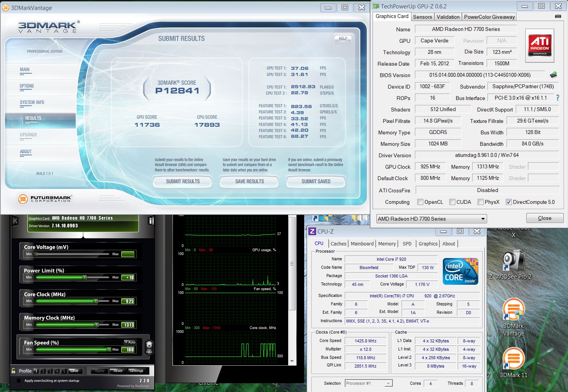Open MAIN in the 3DMark sidebar
The width and height of the screenshot is (568, 392).
point(24,69)
